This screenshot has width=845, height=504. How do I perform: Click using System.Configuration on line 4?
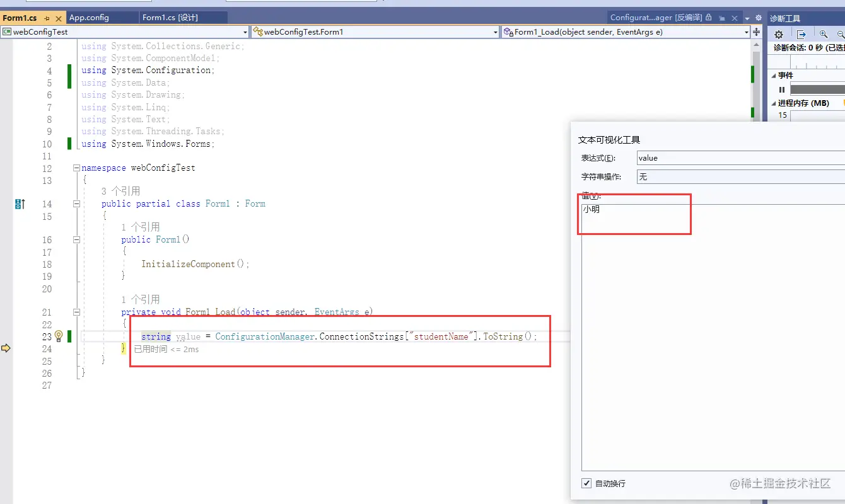[148, 71]
